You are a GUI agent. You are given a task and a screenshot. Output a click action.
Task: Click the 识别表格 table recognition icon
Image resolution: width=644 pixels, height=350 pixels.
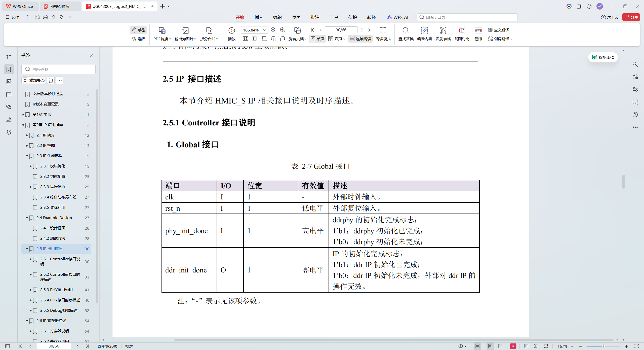pos(443,34)
